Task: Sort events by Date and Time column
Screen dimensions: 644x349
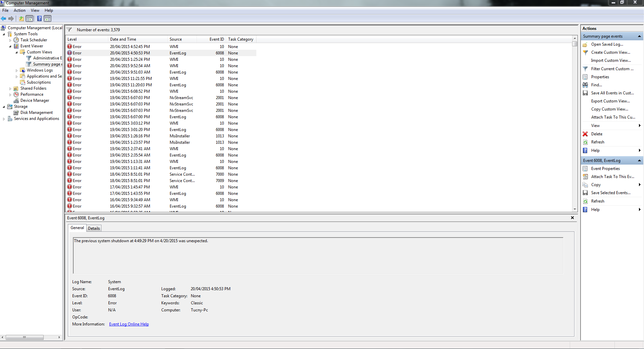Action: pos(138,39)
